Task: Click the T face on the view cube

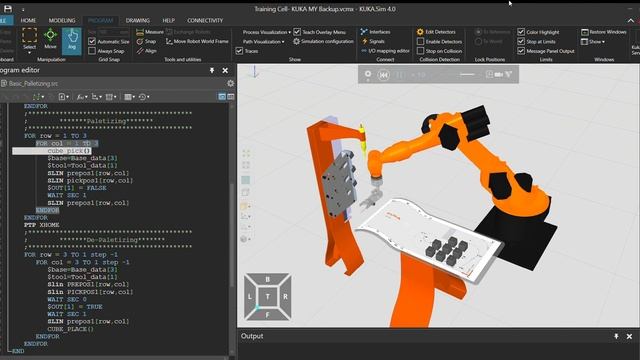Action: pos(268,297)
